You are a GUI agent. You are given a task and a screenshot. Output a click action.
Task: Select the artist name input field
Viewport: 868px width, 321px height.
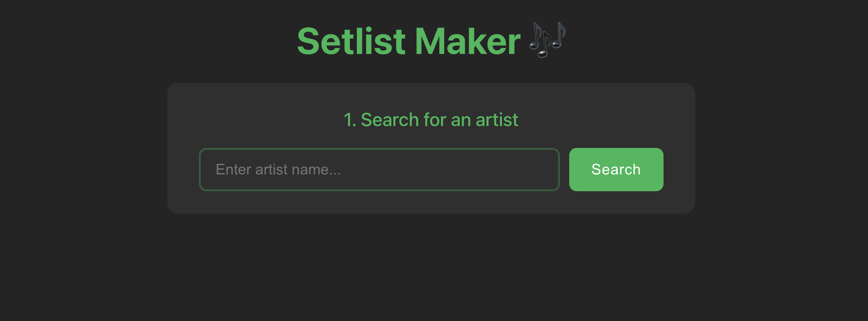(379, 169)
